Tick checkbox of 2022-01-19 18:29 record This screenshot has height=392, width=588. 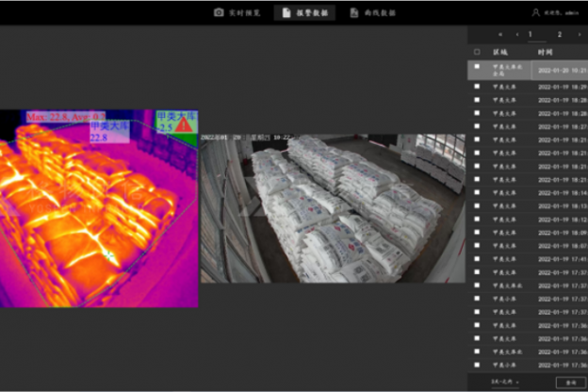click(477, 86)
